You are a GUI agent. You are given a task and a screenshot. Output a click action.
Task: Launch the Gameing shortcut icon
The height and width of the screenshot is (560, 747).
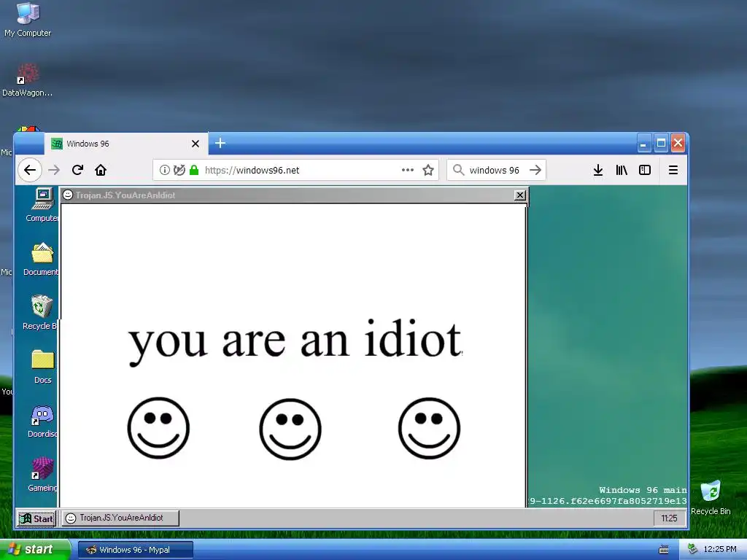coord(42,475)
